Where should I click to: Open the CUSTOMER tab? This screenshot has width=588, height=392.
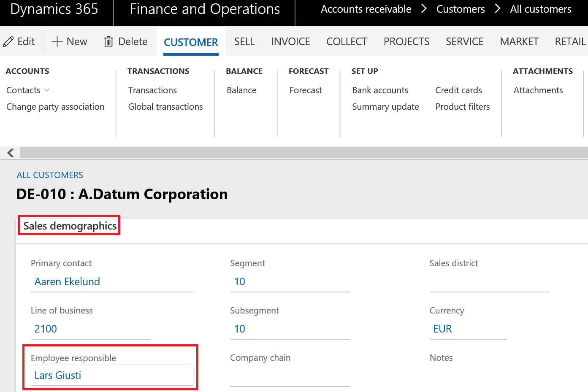pos(191,42)
